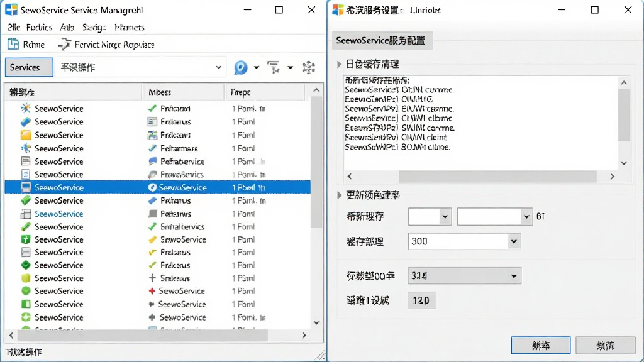Click the Snaleaws cell
Viewport: 644px width, 362px height.
[x=175, y=278]
